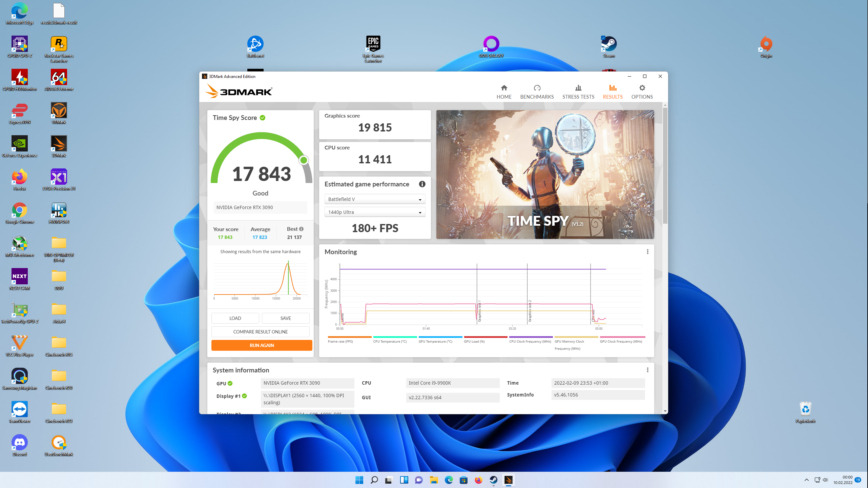Viewport: 868px width, 488px height.
Task: Open the Options gear icon
Action: tap(642, 88)
